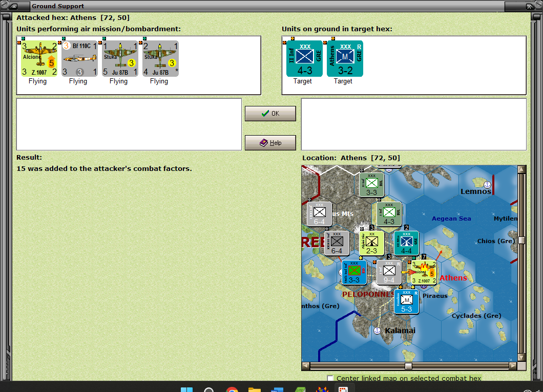This screenshot has width=543, height=392.
Task: Click the Kalamai port anchor icon
Action: [x=378, y=331]
